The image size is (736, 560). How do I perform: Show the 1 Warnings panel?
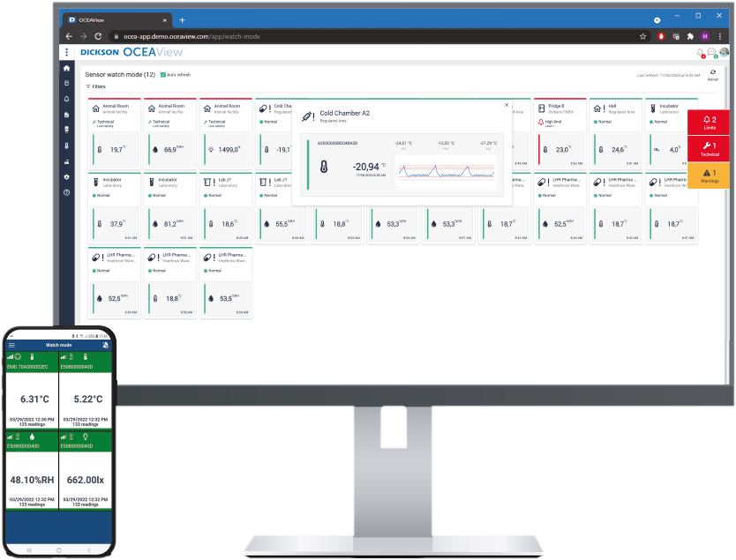tap(709, 175)
